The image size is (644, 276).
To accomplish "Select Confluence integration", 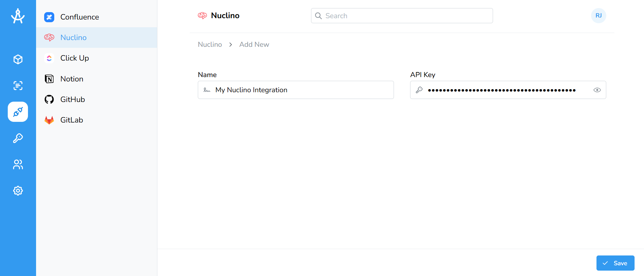I will tap(97, 17).
